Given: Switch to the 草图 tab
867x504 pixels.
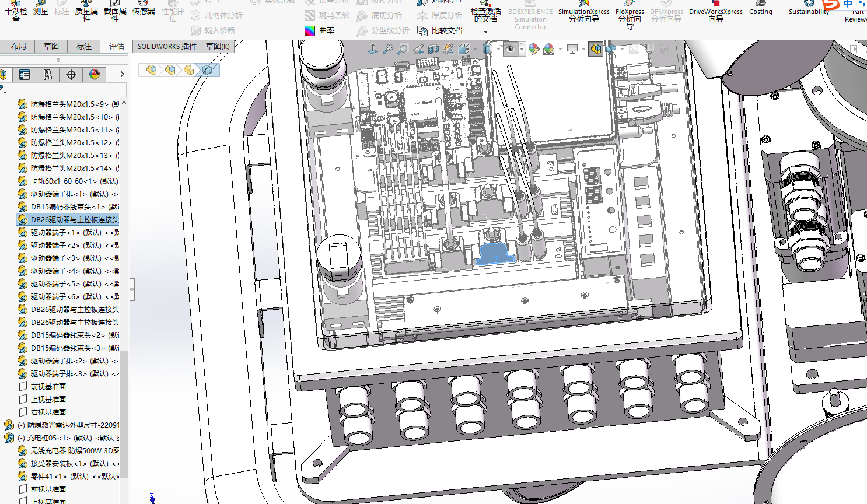Looking at the screenshot, I should [51, 46].
